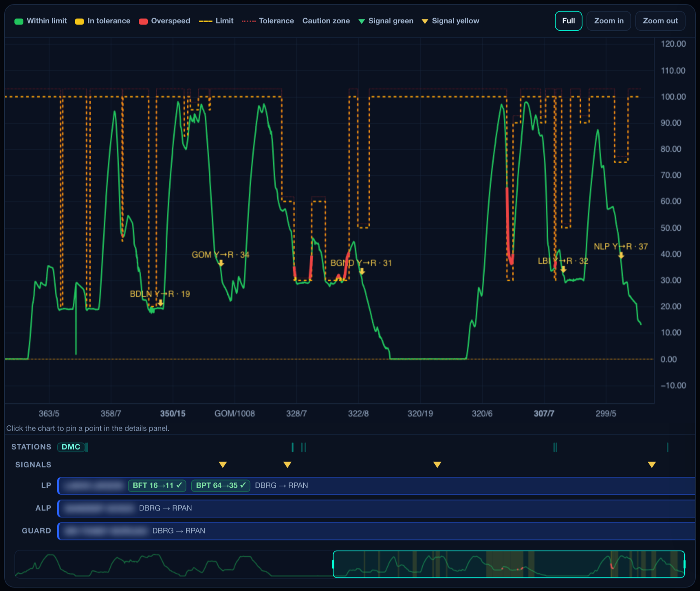Select the Full view button
The width and height of the screenshot is (700, 591).
(568, 21)
